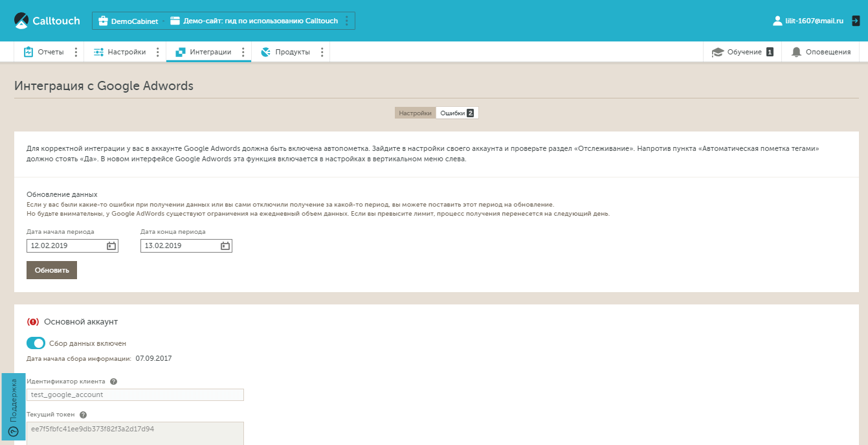This screenshot has width=868, height=445.
Task: Click the Обновить button
Action: click(52, 270)
